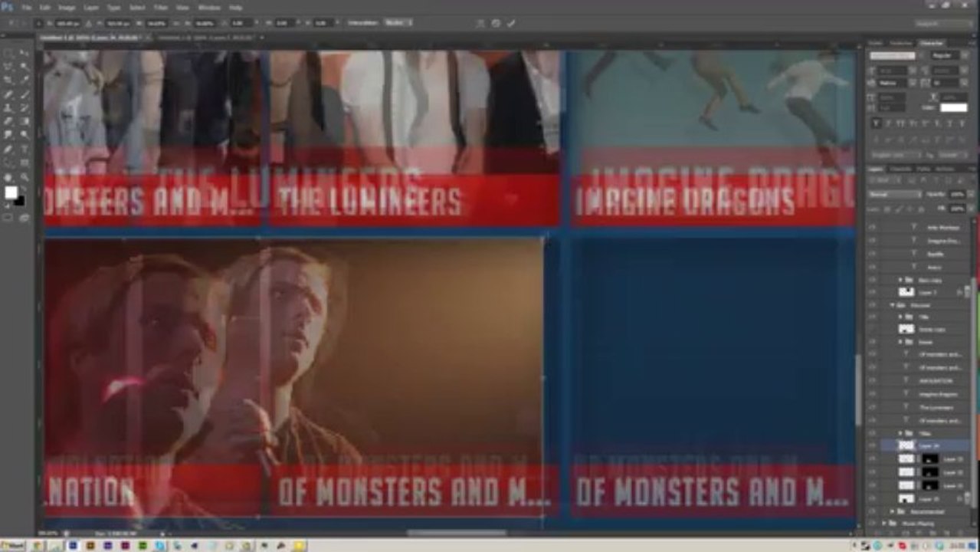The image size is (980, 552).
Task: Select the Path Selection tool
Action: click(9, 163)
